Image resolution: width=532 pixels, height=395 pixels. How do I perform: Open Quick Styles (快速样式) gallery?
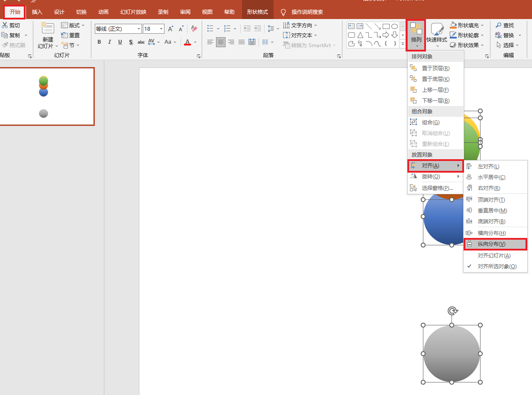437,35
